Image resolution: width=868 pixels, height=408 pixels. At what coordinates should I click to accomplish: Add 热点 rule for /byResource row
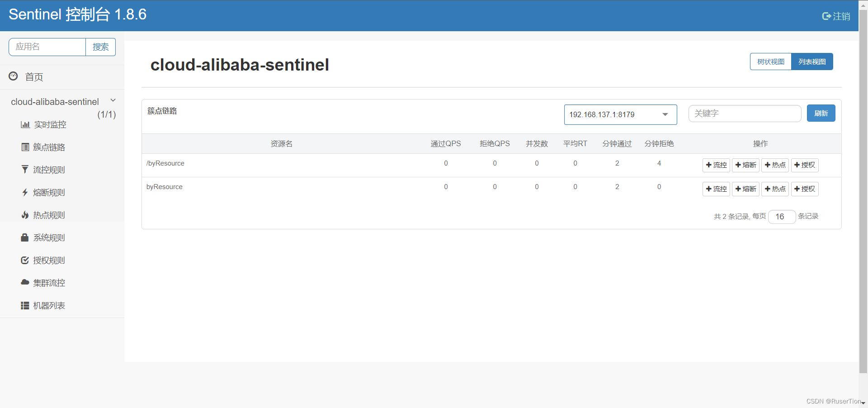[x=775, y=165]
